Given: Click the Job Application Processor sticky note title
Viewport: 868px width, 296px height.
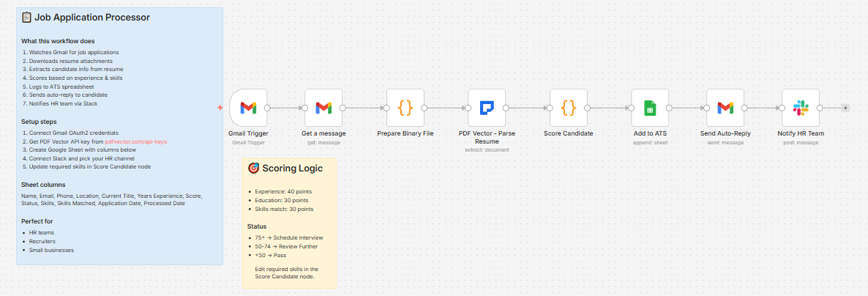Looking at the screenshot, I should (86, 17).
